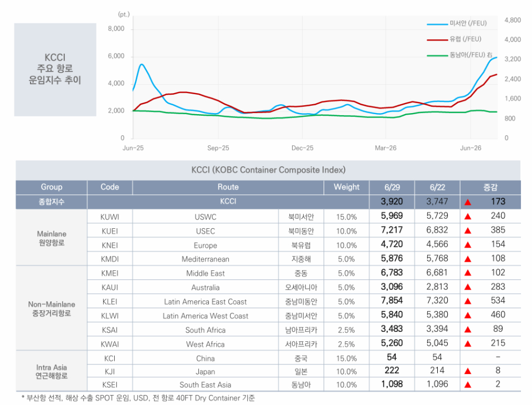Click the blue 미서안 legend line

pyautogui.click(x=437, y=24)
